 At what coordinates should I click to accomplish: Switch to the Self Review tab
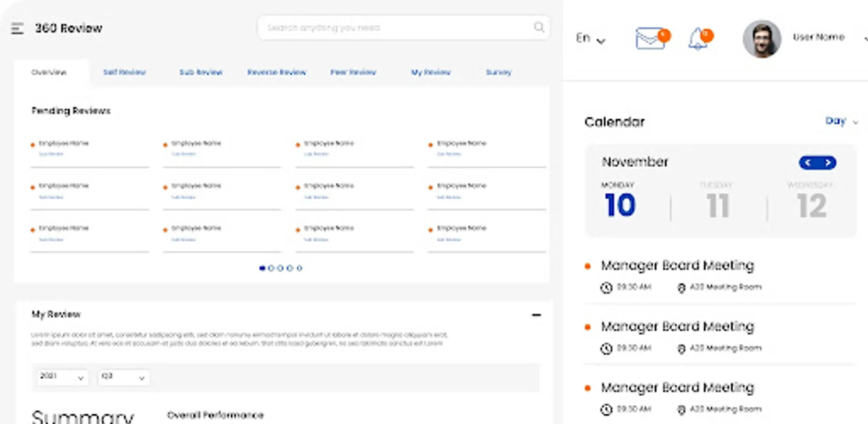click(124, 72)
